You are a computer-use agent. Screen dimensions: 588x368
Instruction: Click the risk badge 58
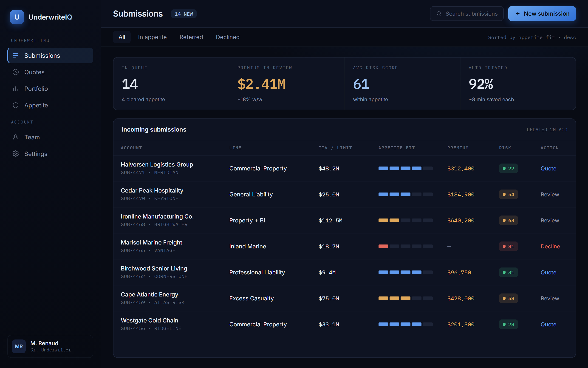508,298
